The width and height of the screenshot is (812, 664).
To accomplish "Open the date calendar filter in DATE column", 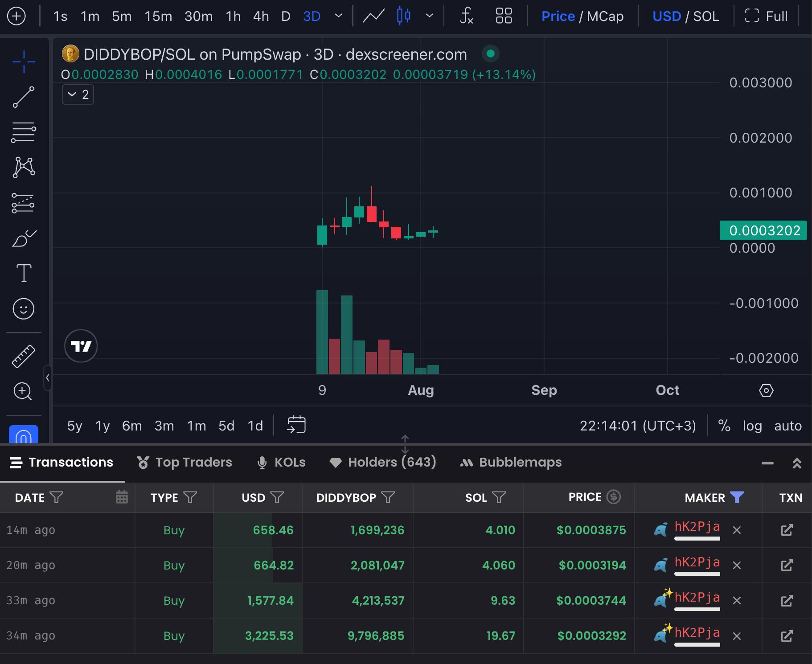I will pyautogui.click(x=122, y=497).
